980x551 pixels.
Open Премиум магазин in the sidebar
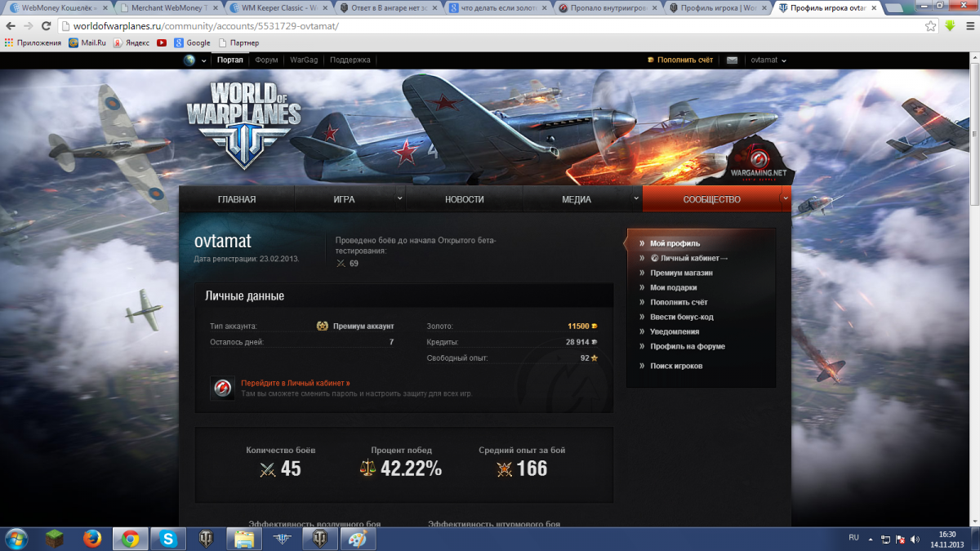click(x=681, y=273)
